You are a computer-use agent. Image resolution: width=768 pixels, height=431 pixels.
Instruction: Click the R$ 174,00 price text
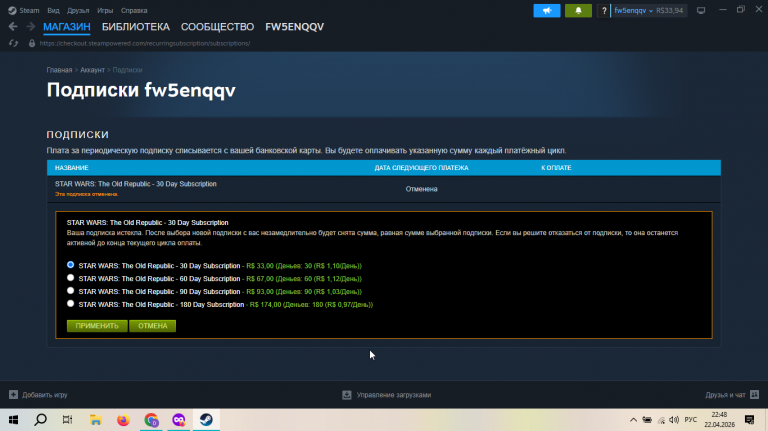click(265, 305)
